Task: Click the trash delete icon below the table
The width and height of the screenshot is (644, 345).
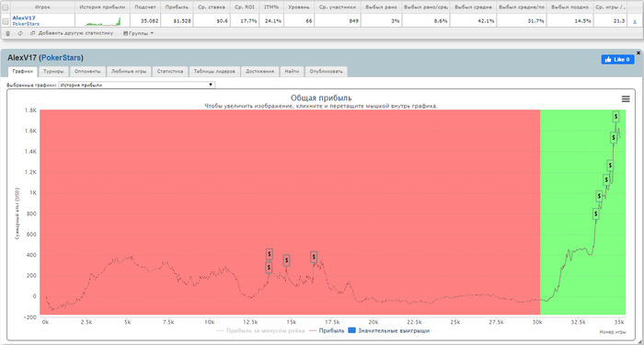Action: click(x=7, y=34)
